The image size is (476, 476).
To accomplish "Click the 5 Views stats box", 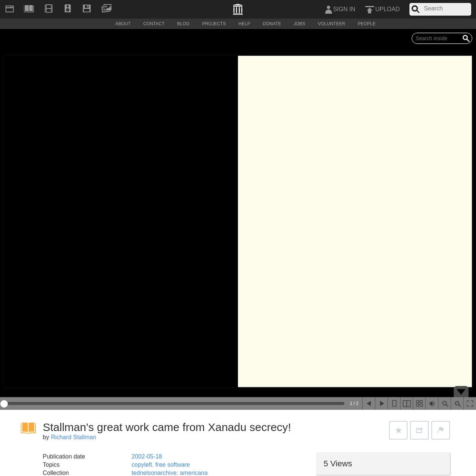I will pos(383,464).
